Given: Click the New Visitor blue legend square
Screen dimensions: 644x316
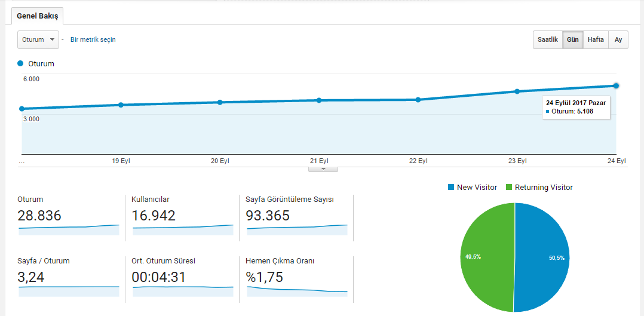Looking at the screenshot, I should (451, 188).
